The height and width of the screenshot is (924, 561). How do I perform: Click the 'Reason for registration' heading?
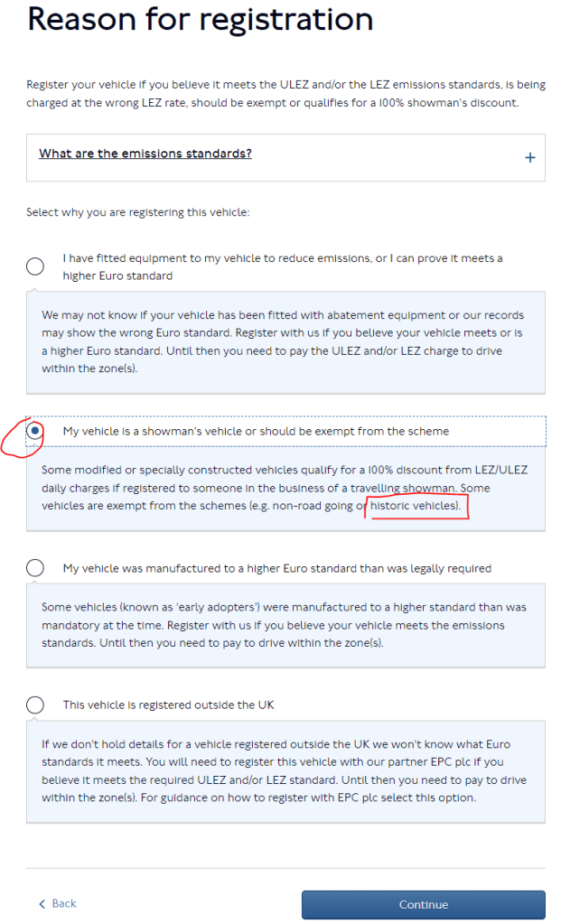click(200, 18)
